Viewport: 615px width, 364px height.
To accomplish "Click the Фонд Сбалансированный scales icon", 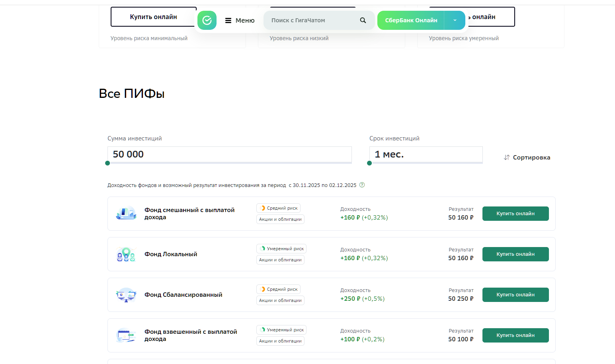I will 126,295.
